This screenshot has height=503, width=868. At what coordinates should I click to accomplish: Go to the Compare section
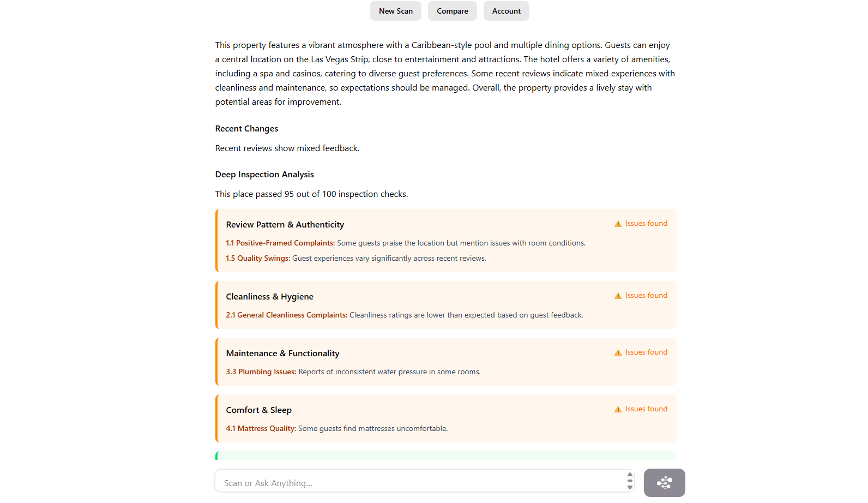coord(453,11)
